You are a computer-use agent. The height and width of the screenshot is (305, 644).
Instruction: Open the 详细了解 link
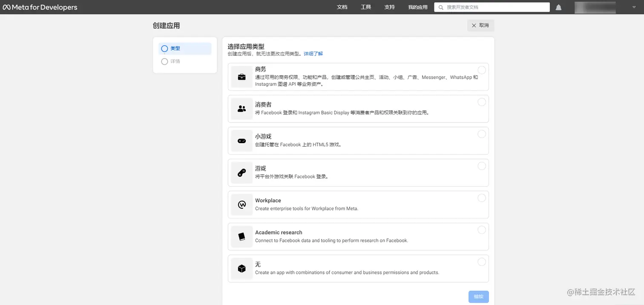[x=313, y=54]
